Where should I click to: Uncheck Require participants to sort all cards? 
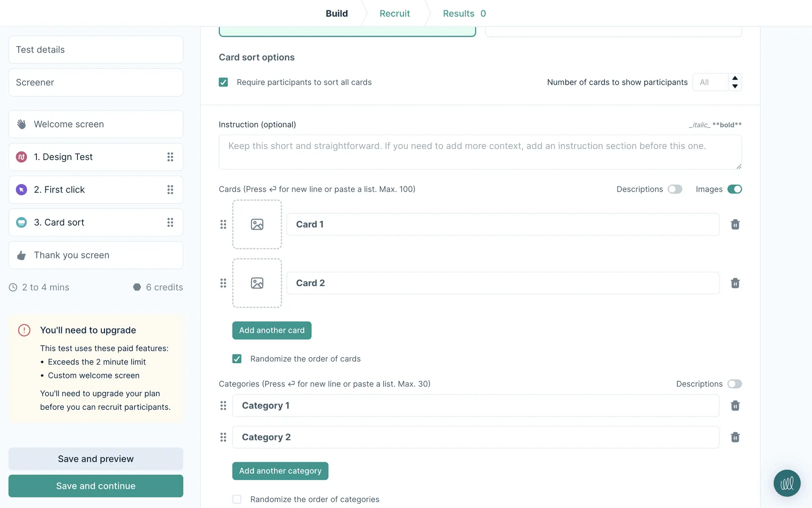coord(223,82)
